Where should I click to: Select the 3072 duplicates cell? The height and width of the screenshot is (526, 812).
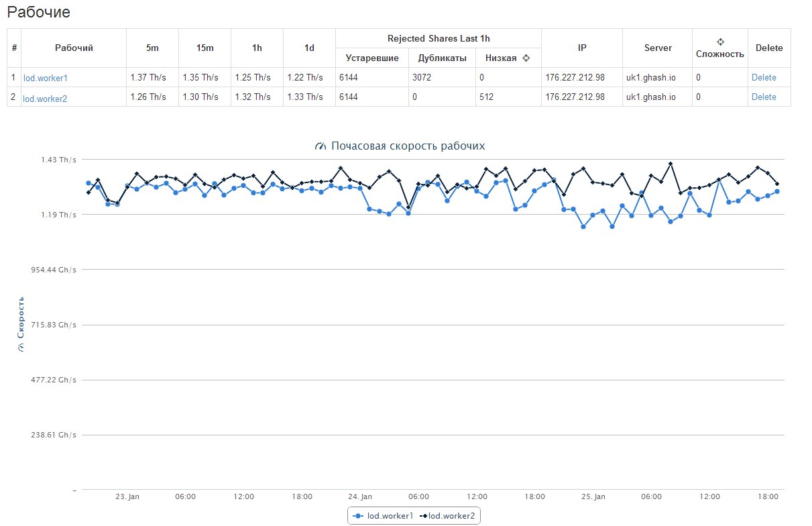[442, 78]
